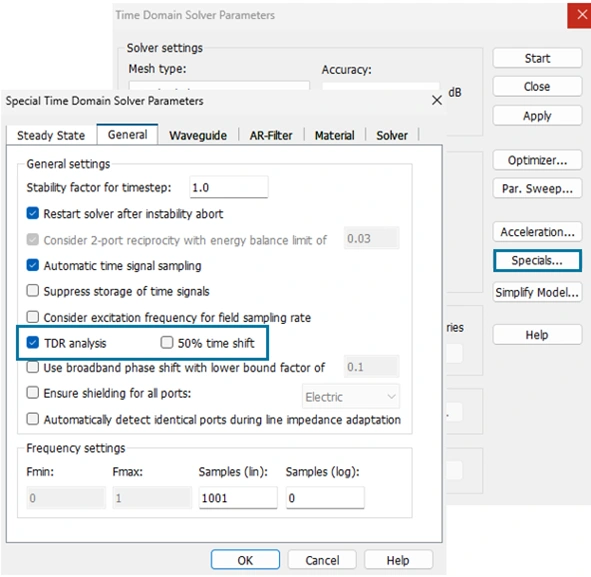The width and height of the screenshot is (591, 577).
Task: Open the Acceleration settings
Action: coord(537,231)
